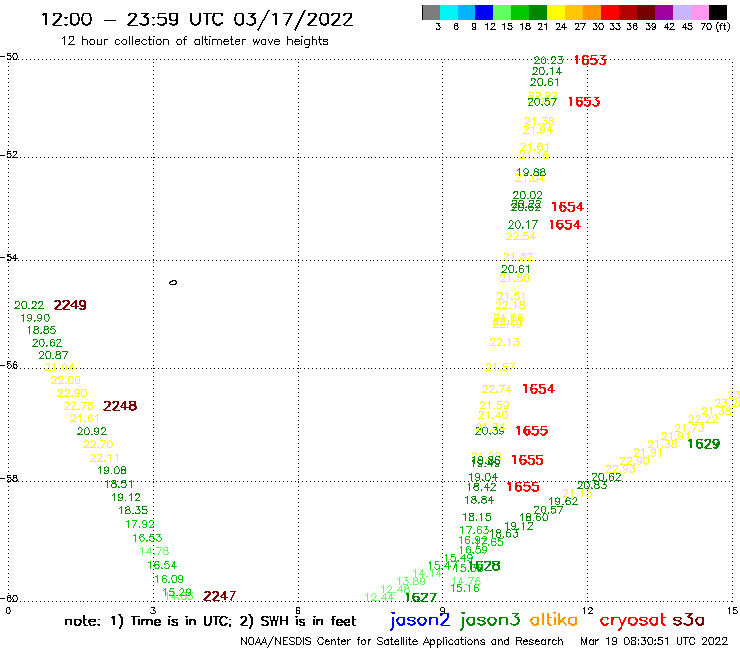Click the green time marker "1629"
740x650 pixels.
click(x=704, y=444)
